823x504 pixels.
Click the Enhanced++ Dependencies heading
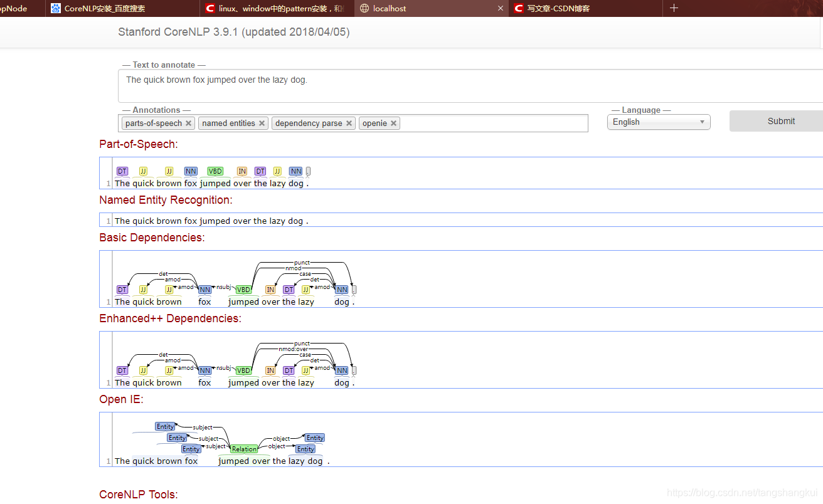pos(170,318)
